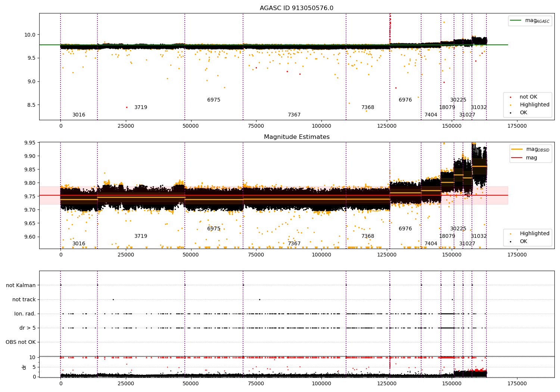The height and width of the screenshot is (392, 560).
Task: Click the 'OBS not OK' row label
Action: click(x=21, y=342)
